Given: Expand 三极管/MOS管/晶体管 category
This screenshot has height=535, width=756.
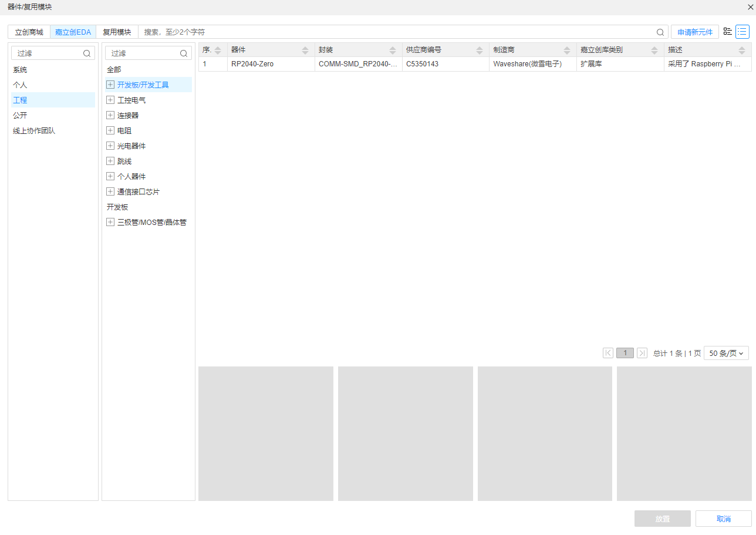Looking at the screenshot, I should tap(110, 223).
